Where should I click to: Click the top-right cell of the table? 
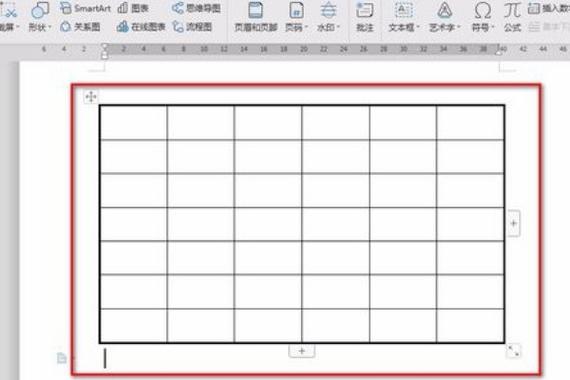pos(470,123)
